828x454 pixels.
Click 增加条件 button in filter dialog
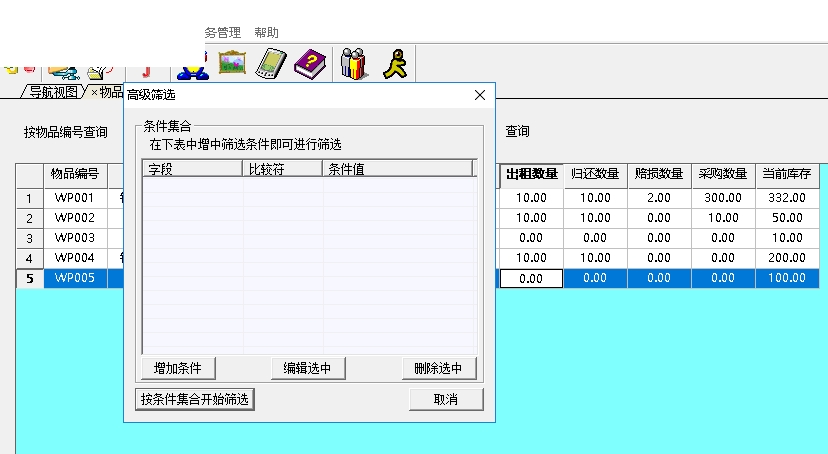point(178,368)
